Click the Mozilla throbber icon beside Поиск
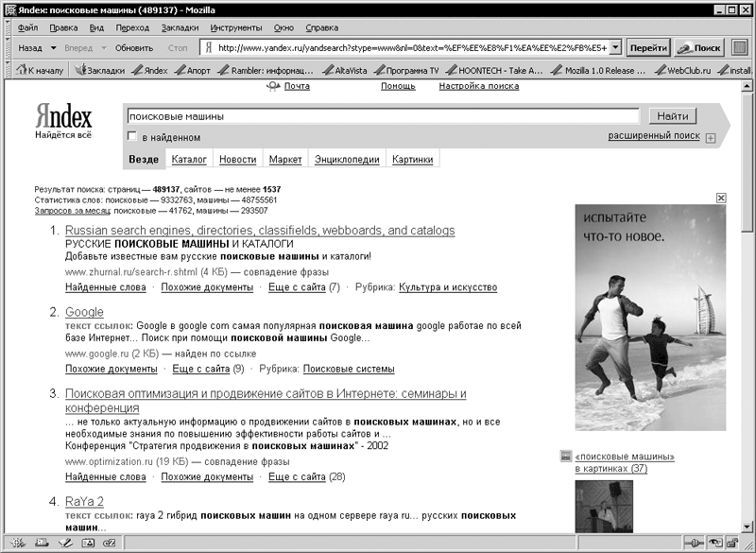 pos(739,47)
